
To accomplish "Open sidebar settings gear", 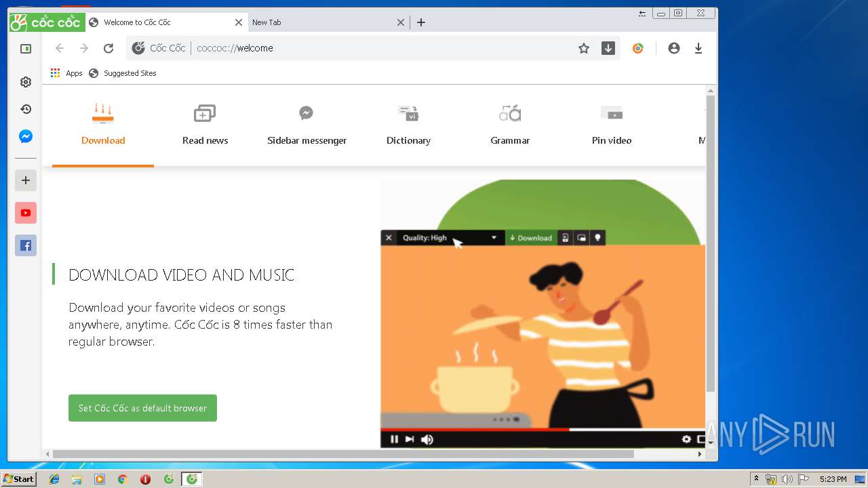I will [x=26, y=82].
